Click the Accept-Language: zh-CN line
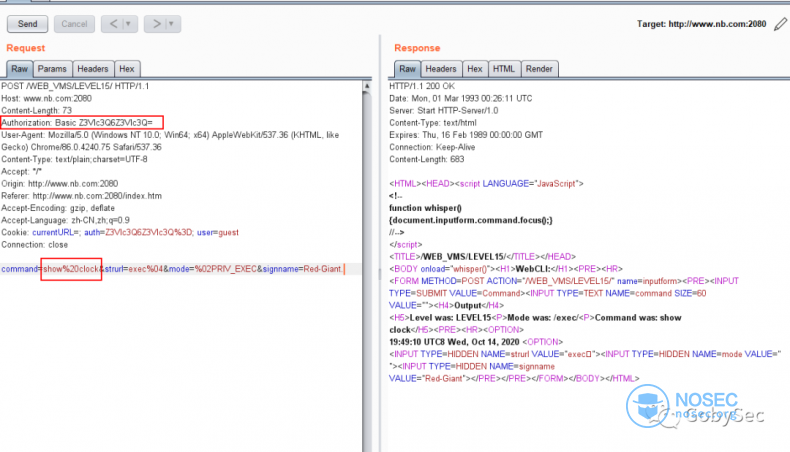This screenshot has width=790, height=452. [x=65, y=220]
